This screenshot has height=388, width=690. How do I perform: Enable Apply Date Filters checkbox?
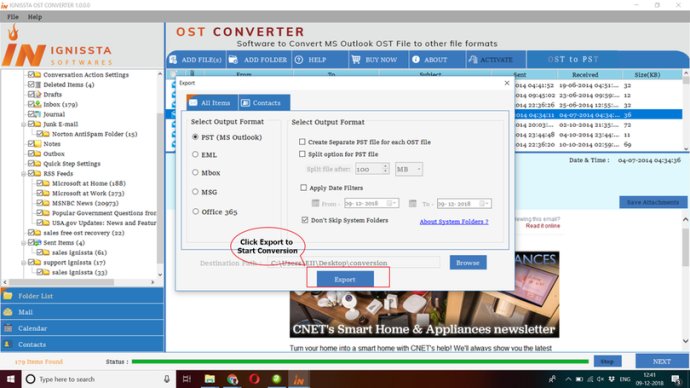click(303, 187)
